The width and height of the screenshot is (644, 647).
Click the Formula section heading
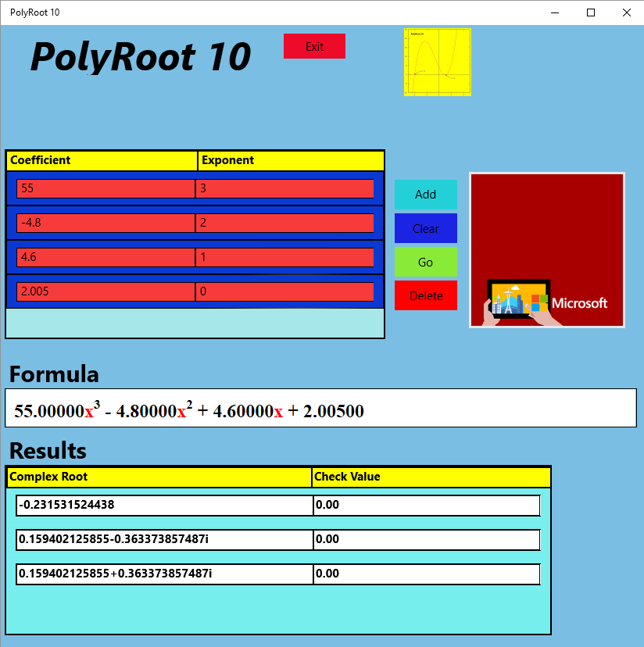pyautogui.click(x=54, y=374)
